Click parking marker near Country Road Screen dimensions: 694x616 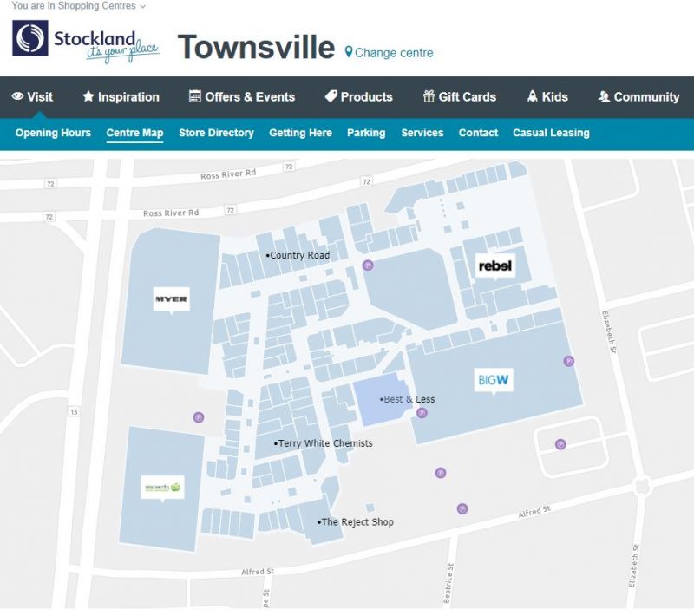368,265
